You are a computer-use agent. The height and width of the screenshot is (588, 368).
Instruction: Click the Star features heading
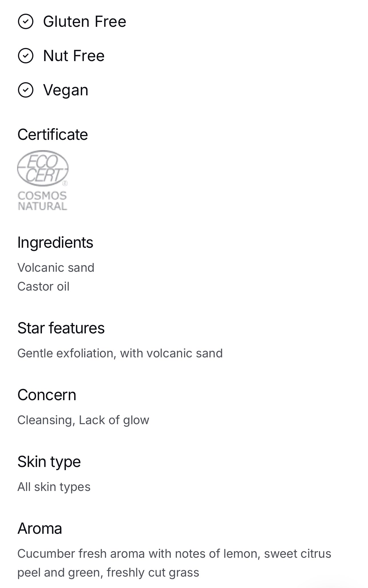(x=61, y=328)
